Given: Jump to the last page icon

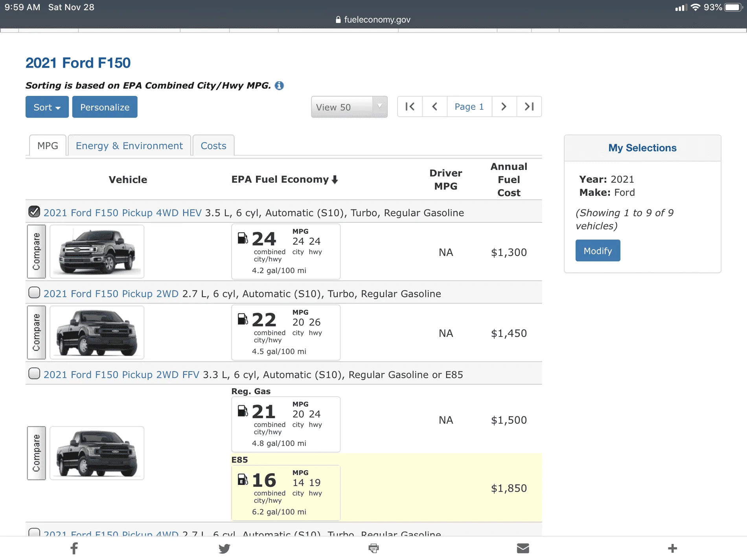Looking at the screenshot, I should tap(529, 106).
